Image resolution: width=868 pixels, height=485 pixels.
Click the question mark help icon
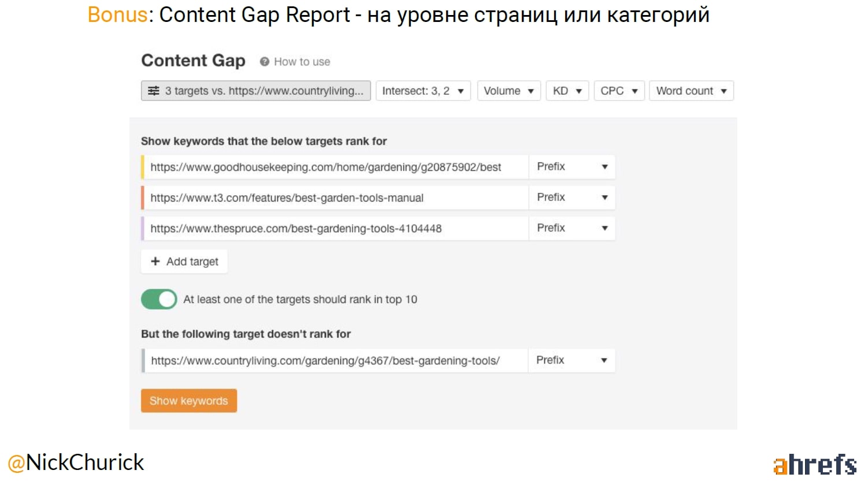[x=264, y=62]
